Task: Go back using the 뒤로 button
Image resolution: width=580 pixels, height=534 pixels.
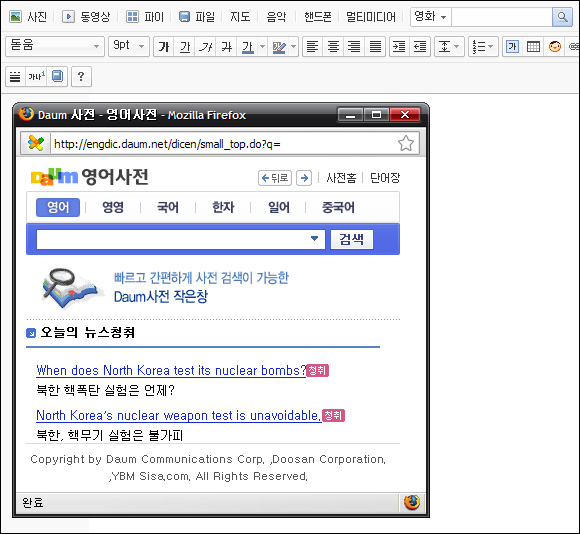Action: click(x=275, y=178)
